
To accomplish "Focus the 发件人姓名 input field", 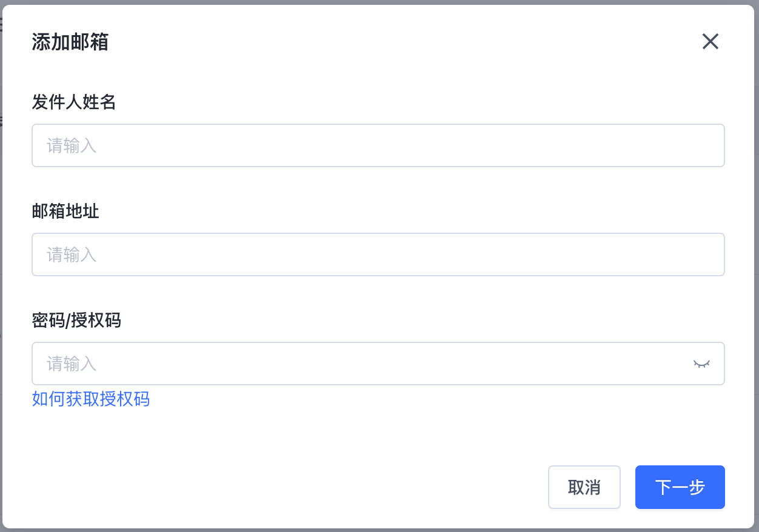I will [378, 145].
